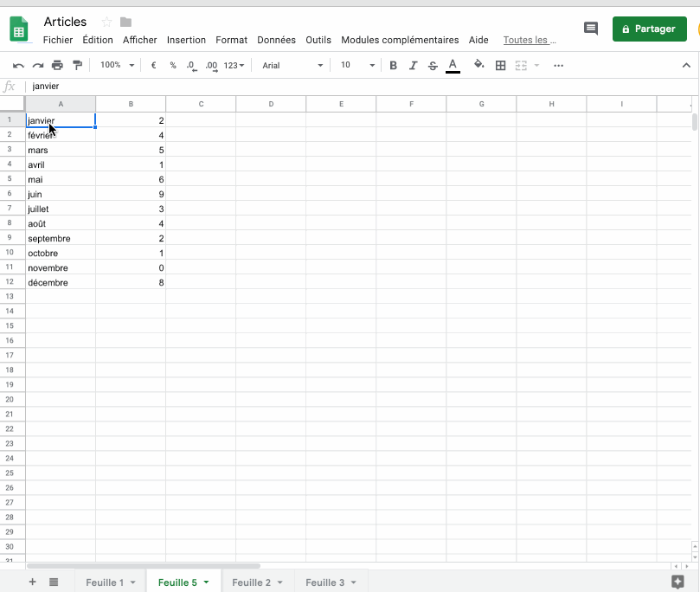Format as currency with euro icon
This screenshot has width=700, height=592.
(x=153, y=65)
